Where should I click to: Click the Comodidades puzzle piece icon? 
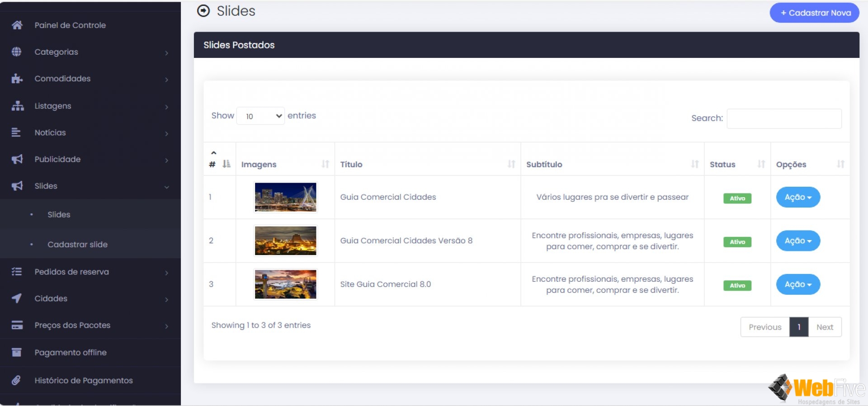[17, 79]
